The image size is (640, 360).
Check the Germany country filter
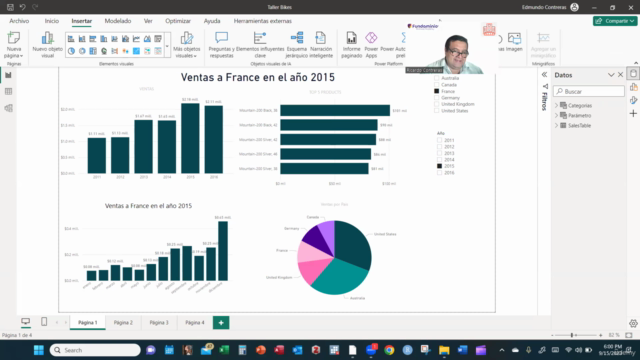436,98
